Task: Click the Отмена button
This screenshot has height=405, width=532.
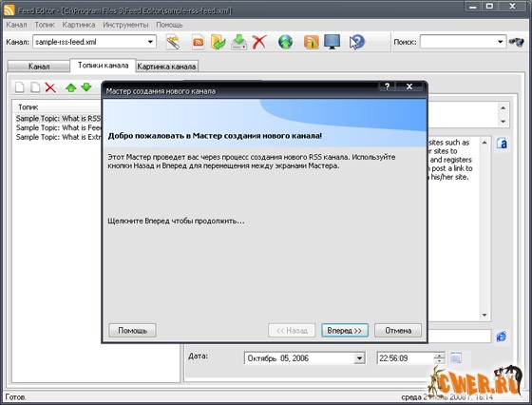Action: tap(398, 330)
